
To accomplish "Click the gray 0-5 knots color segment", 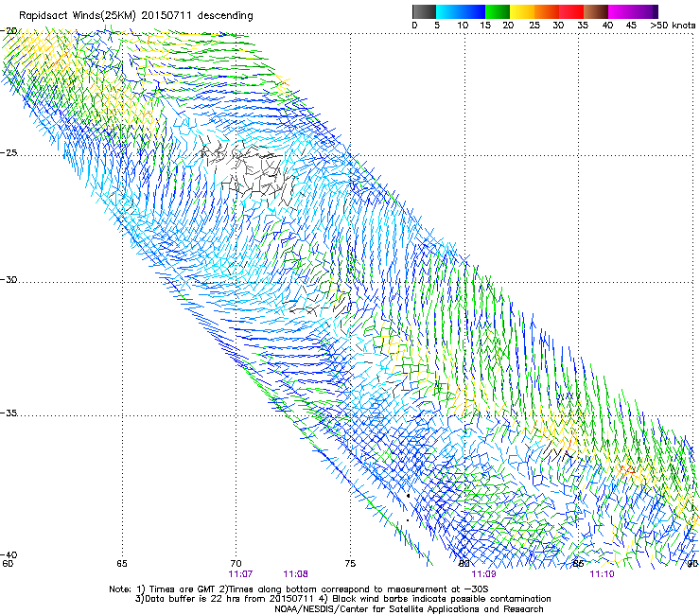I will 424,11.
